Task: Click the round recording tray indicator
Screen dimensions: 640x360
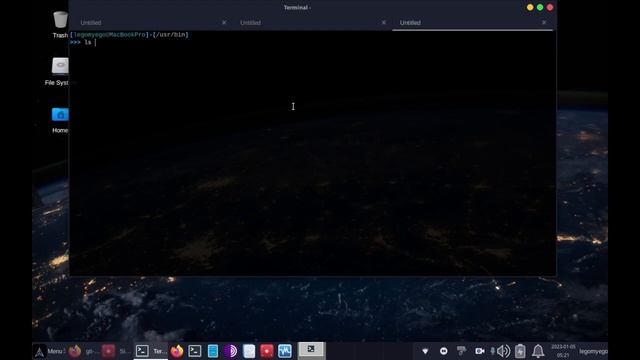Action: click(x=444, y=351)
